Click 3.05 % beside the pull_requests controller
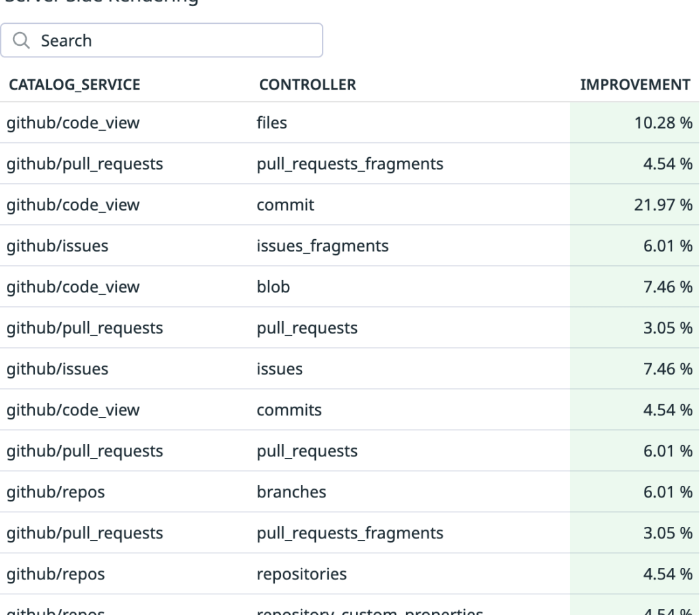This screenshot has height=615, width=700. (668, 328)
